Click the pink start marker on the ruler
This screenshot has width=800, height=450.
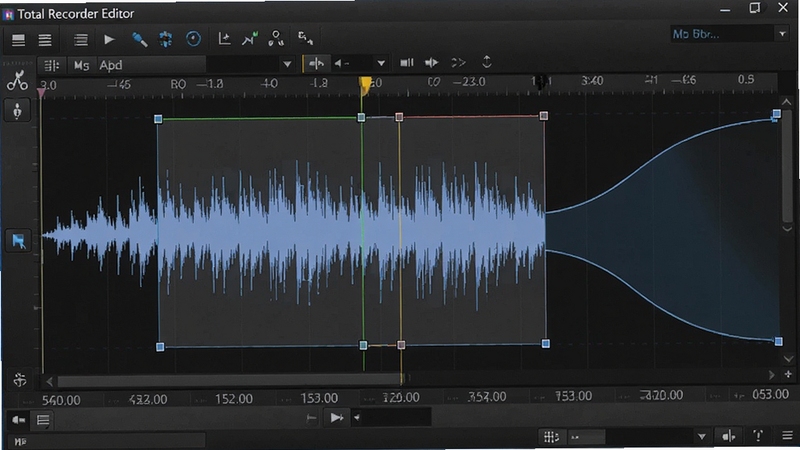(41, 92)
